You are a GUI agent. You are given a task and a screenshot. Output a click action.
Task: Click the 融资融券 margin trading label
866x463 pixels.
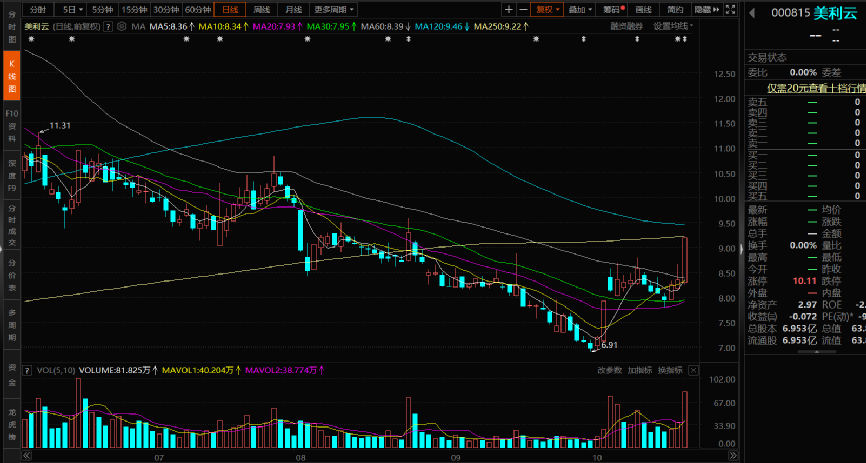point(627,26)
